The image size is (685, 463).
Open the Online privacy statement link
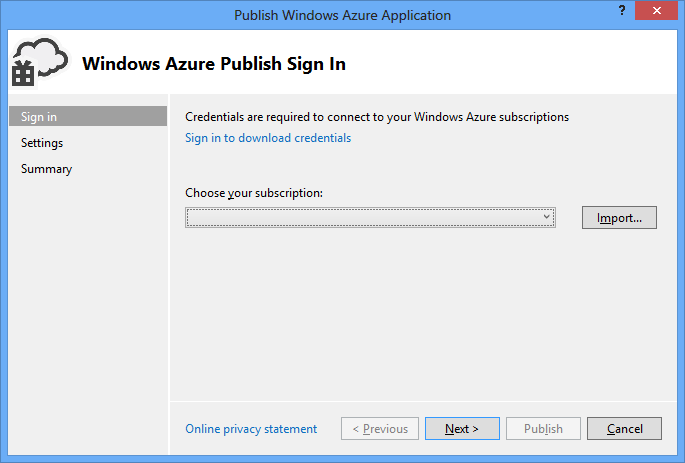coord(251,429)
